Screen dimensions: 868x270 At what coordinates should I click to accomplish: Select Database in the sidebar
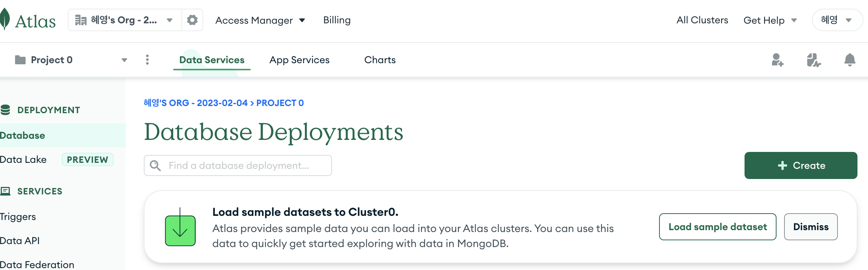[62, 135]
